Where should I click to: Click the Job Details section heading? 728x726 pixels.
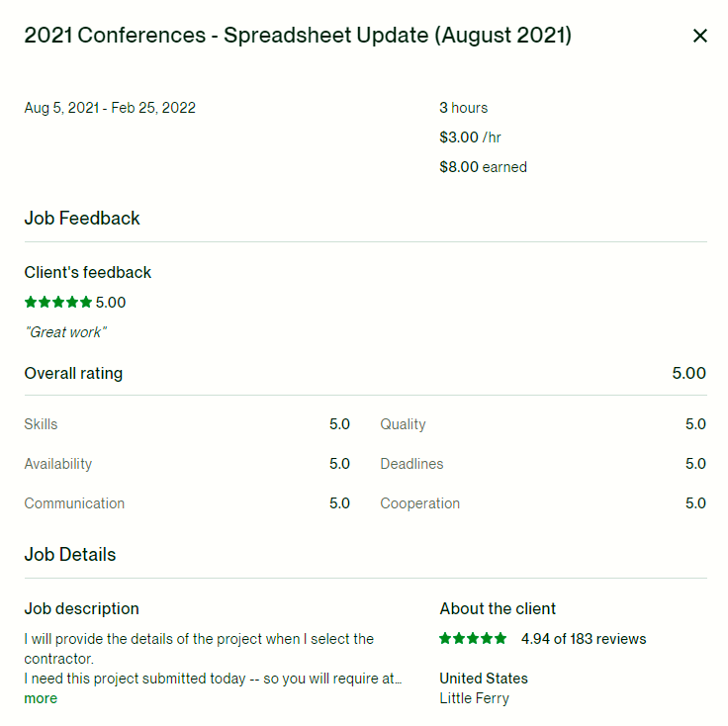tap(70, 555)
